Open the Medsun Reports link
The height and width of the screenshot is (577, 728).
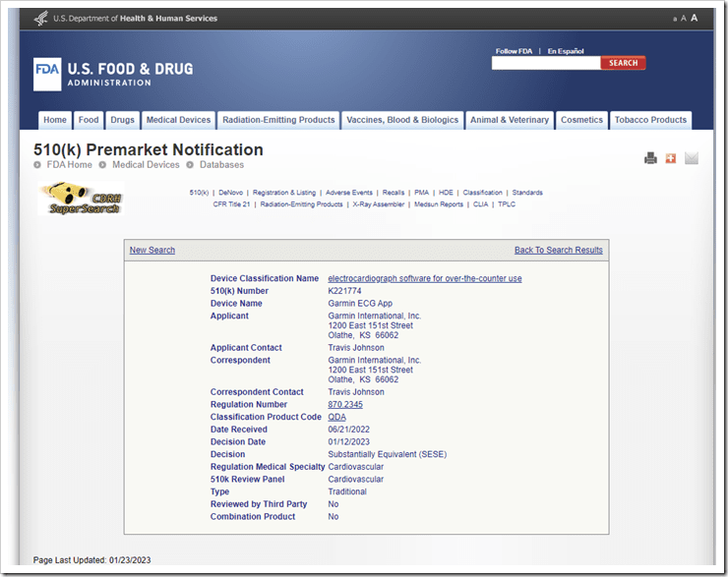[x=439, y=204]
